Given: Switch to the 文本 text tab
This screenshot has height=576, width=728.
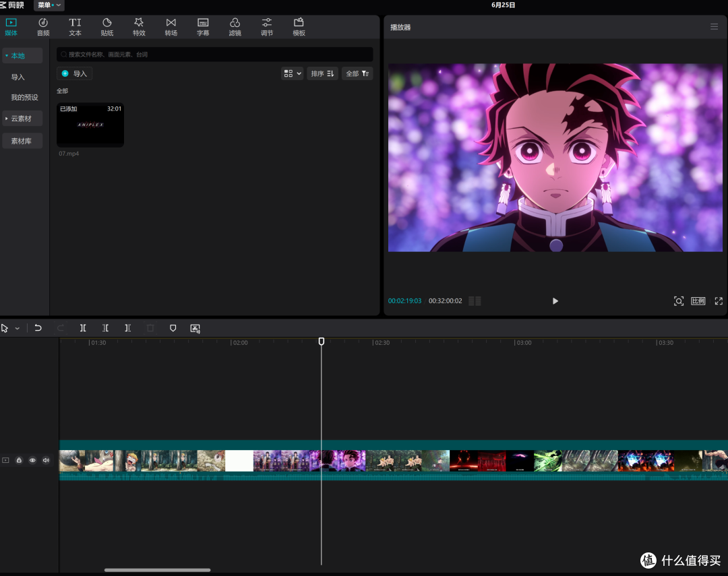Looking at the screenshot, I should (75, 27).
